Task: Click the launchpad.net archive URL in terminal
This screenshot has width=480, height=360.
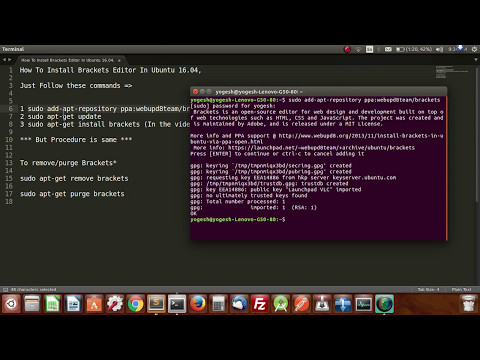Action: [321, 148]
